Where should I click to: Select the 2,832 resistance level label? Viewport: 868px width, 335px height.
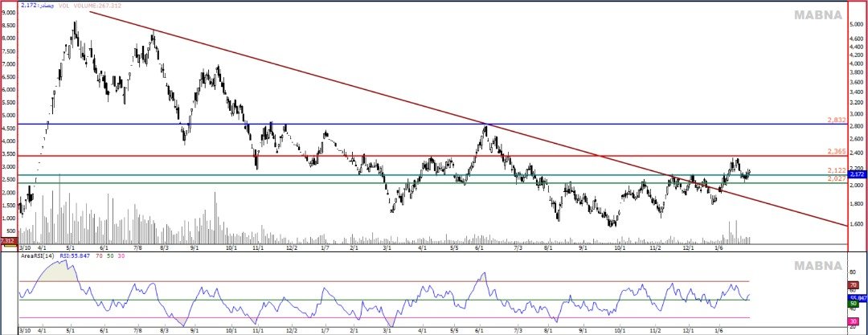836,120
